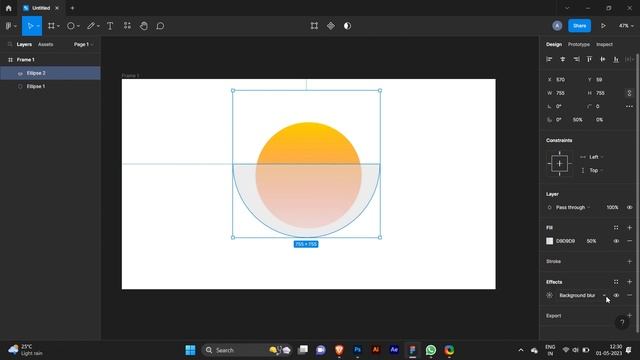The image size is (640, 360).
Task: Open Windows Start menu
Action: coord(190,350)
